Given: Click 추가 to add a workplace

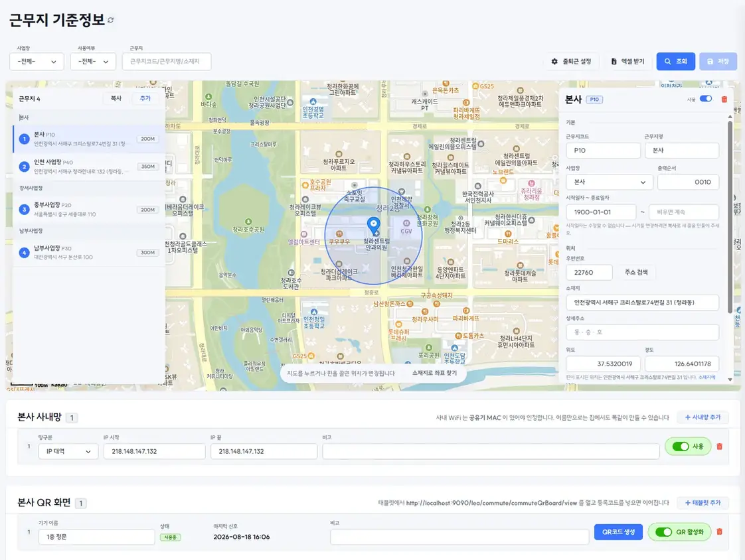Looking at the screenshot, I should click(x=145, y=98).
